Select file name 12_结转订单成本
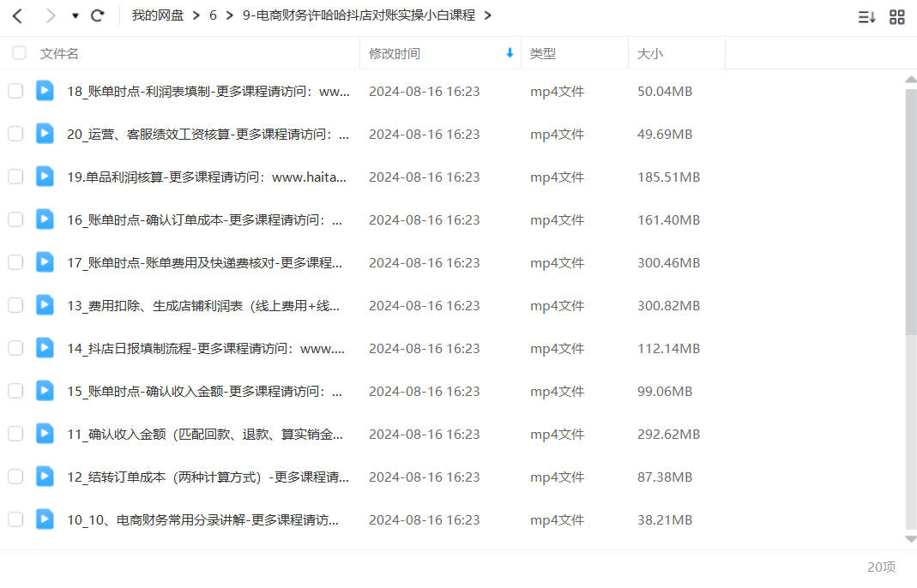The width and height of the screenshot is (917, 588). [208, 477]
